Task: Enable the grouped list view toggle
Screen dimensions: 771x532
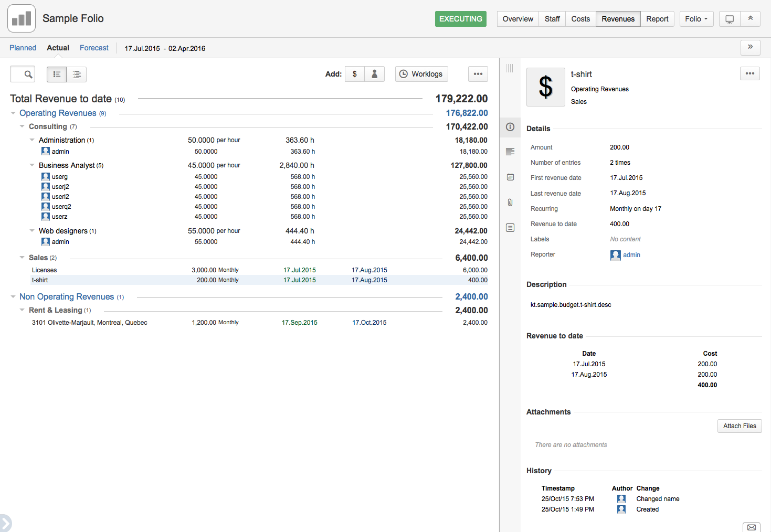Action: (x=77, y=74)
